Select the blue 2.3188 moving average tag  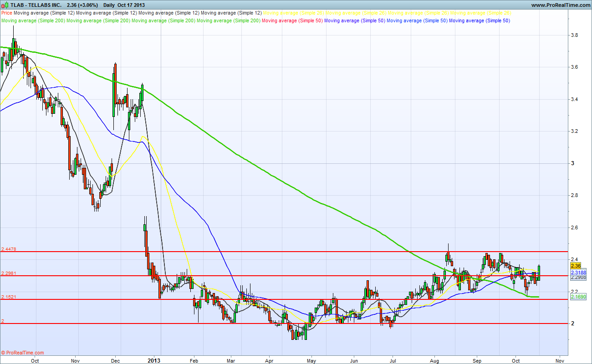point(578,272)
